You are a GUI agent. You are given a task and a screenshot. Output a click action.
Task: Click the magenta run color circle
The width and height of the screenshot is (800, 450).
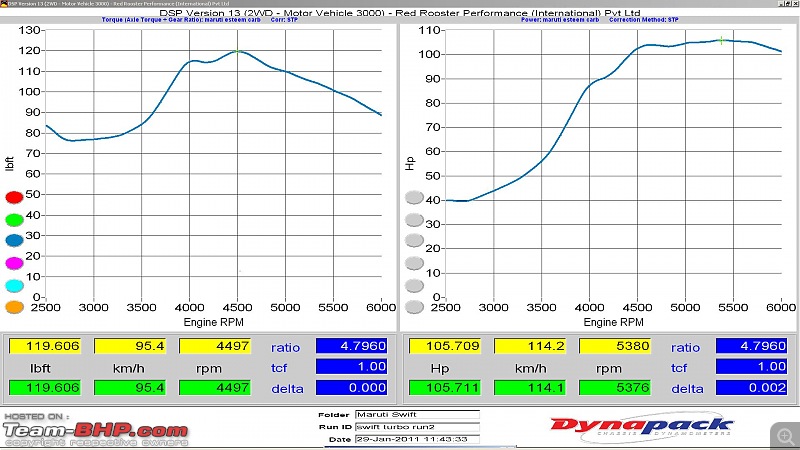click(x=14, y=263)
